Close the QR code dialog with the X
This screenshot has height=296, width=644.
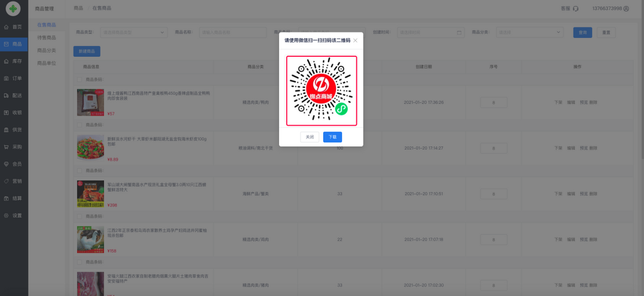(355, 40)
